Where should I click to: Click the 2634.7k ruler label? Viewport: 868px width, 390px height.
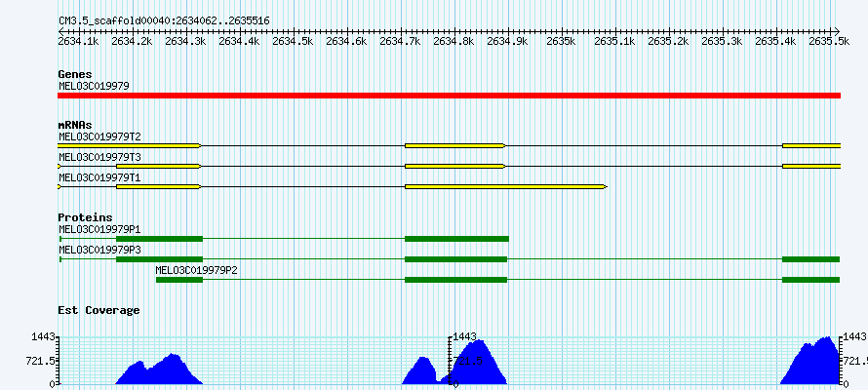[x=401, y=41]
